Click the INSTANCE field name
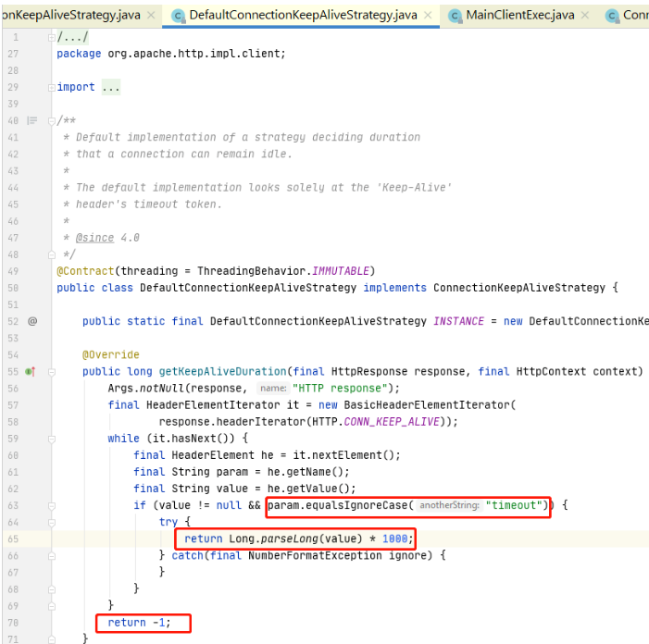Image resolution: width=649 pixels, height=644 pixels. (x=458, y=321)
